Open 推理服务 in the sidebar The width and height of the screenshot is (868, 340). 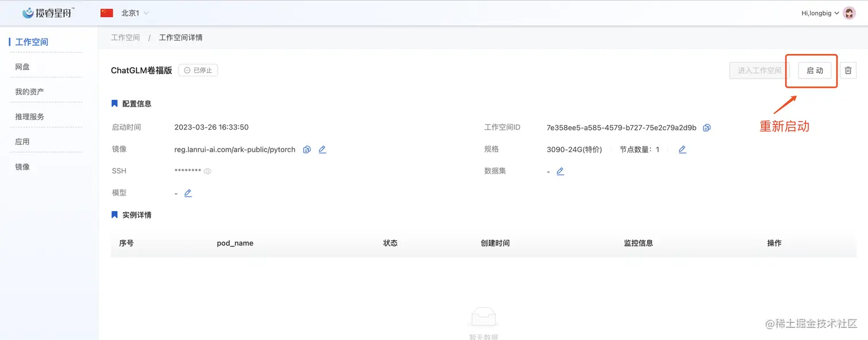29,116
